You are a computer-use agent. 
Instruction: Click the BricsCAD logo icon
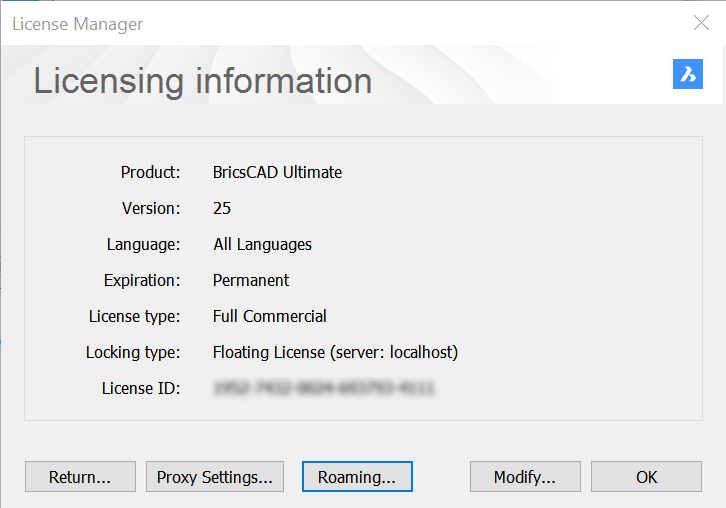pos(687,75)
